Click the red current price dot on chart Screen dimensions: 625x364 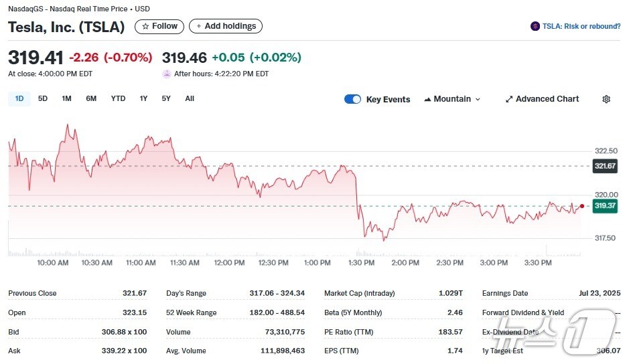click(581, 206)
